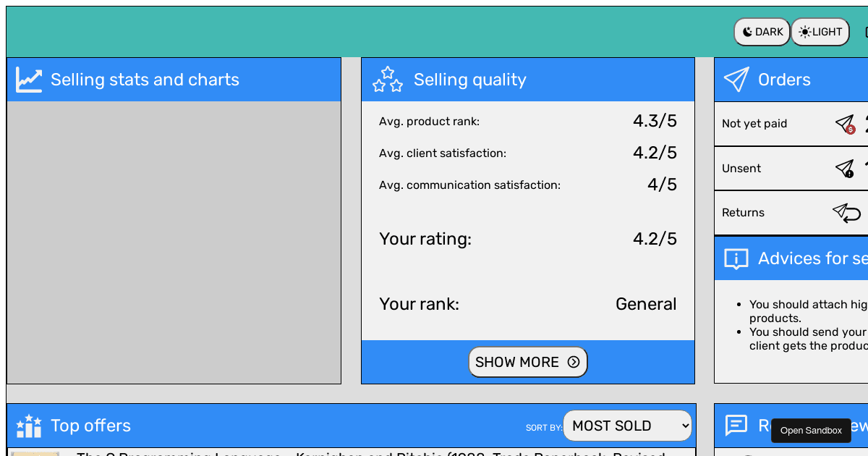Expand additional selling quality details
868x456 pixels.
(528, 362)
